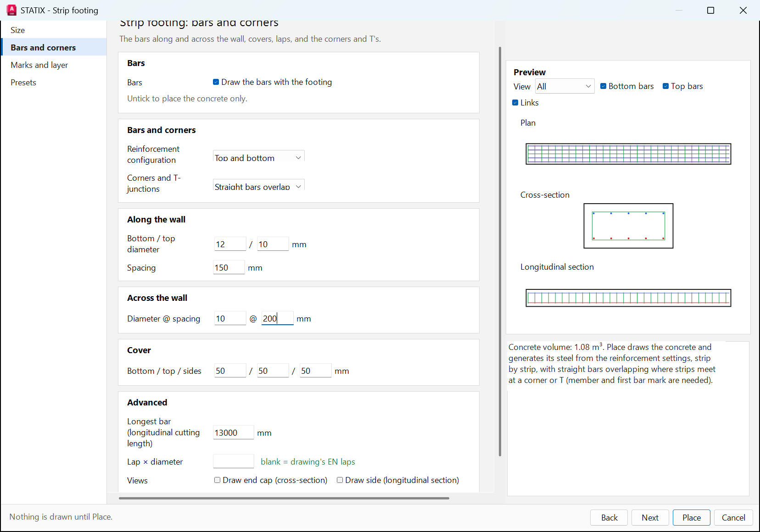Click the Cancel button
This screenshot has height=532, width=760.
(733, 517)
